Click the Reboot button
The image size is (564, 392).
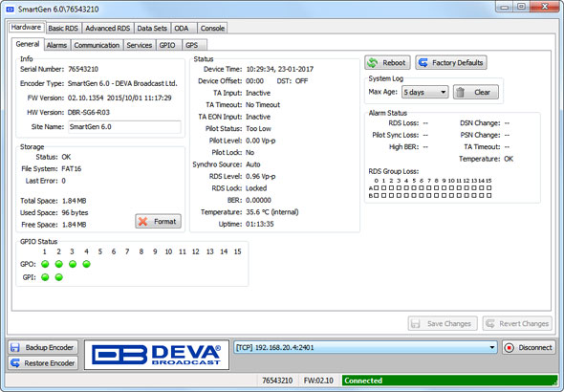tap(387, 62)
